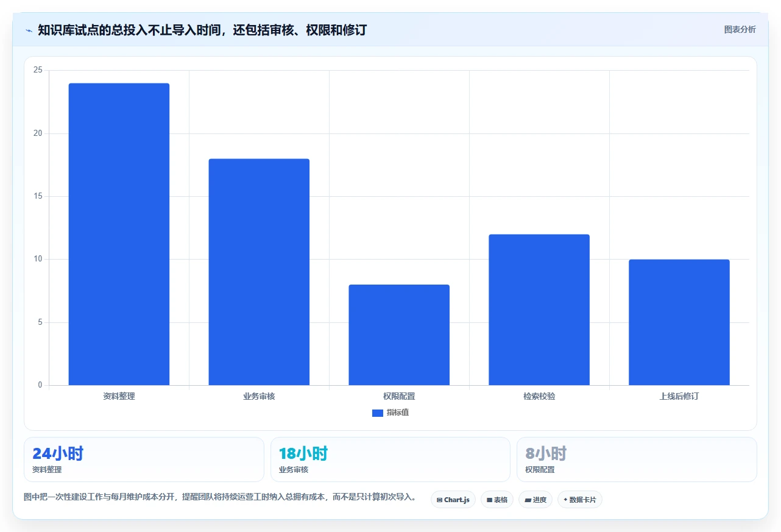Click the 权限配置 axis label
Image resolution: width=781 pixels, height=532 pixels.
[x=399, y=396]
